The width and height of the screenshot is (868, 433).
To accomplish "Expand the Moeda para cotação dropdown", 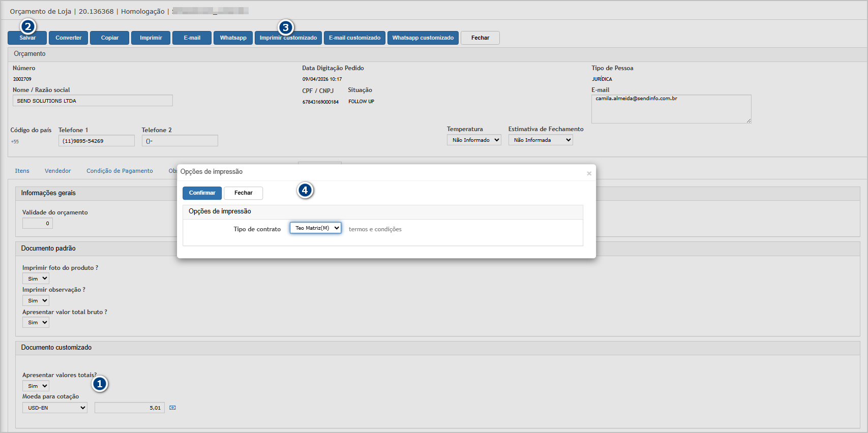I will [55, 408].
